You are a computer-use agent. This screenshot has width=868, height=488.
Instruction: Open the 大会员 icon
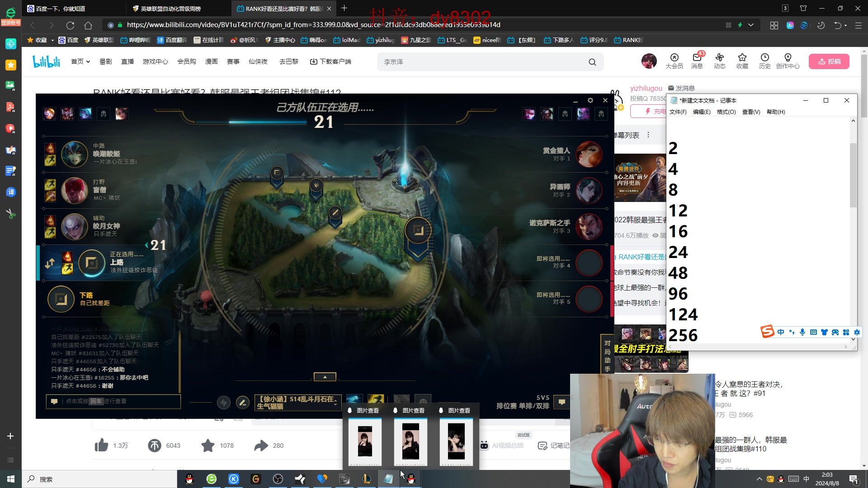674,61
